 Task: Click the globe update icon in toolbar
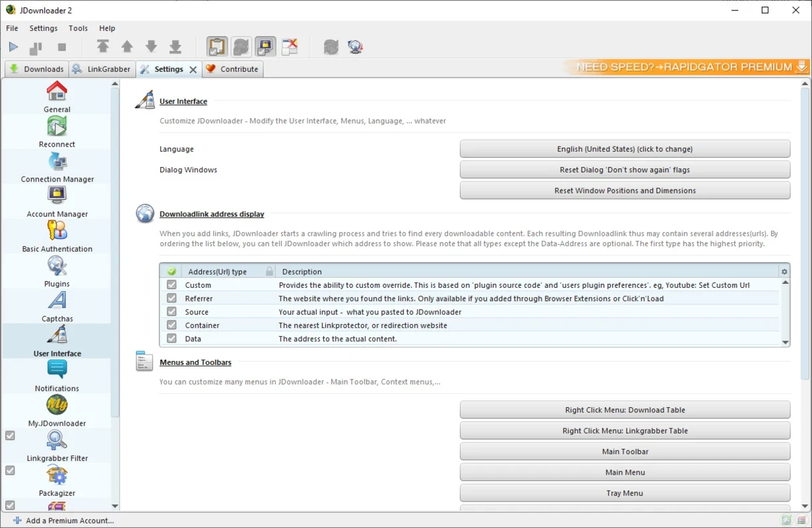pos(356,47)
